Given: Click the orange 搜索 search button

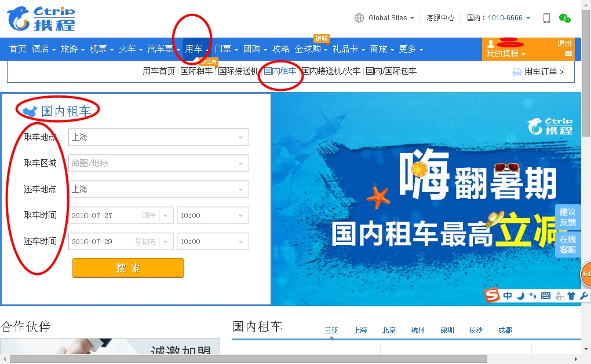Looking at the screenshot, I should tap(127, 268).
